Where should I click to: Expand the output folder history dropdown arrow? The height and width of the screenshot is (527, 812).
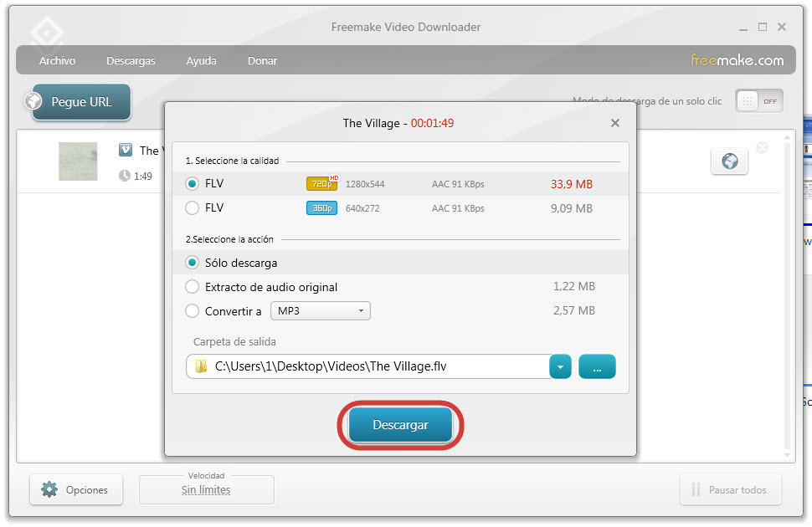point(560,366)
